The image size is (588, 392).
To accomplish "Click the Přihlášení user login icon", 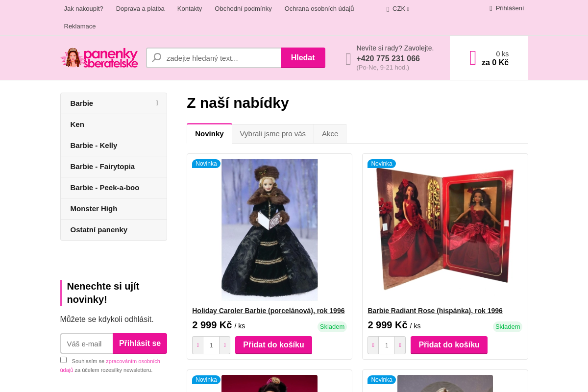I will (491, 8).
